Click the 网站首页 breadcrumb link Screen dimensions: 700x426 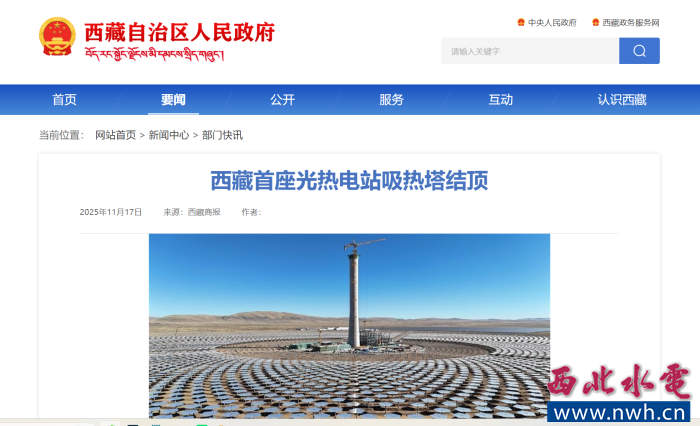[x=115, y=135]
